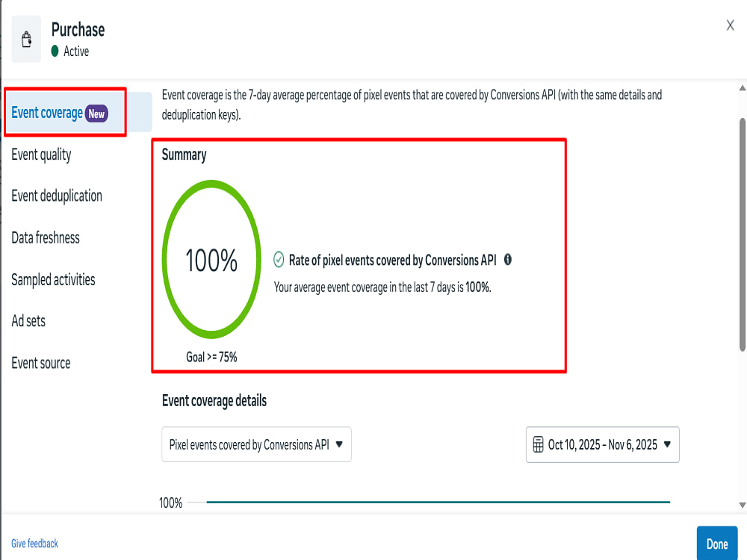747x560 pixels.
Task: Open the Oct 10 – Nov 6 date range picker
Action: click(x=603, y=444)
